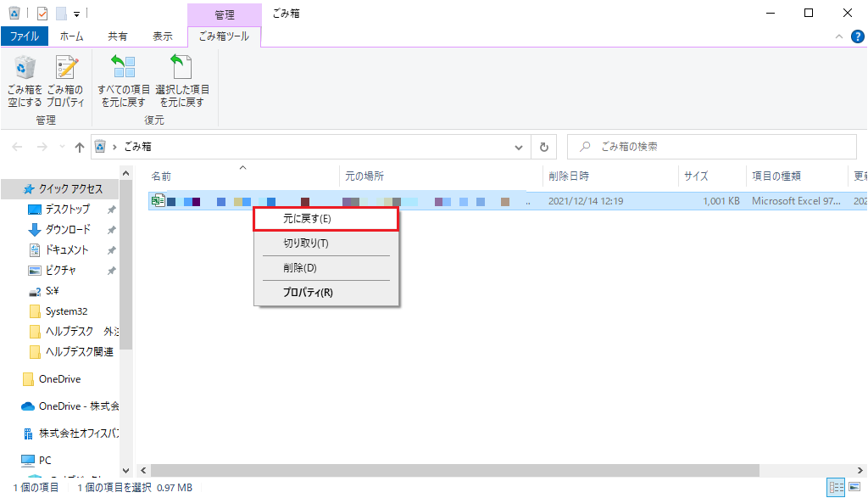Image resolution: width=868 pixels, height=498 pixels.
Task: Open the Quick Access Toolbar customize dropdown
Action: click(76, 14)
